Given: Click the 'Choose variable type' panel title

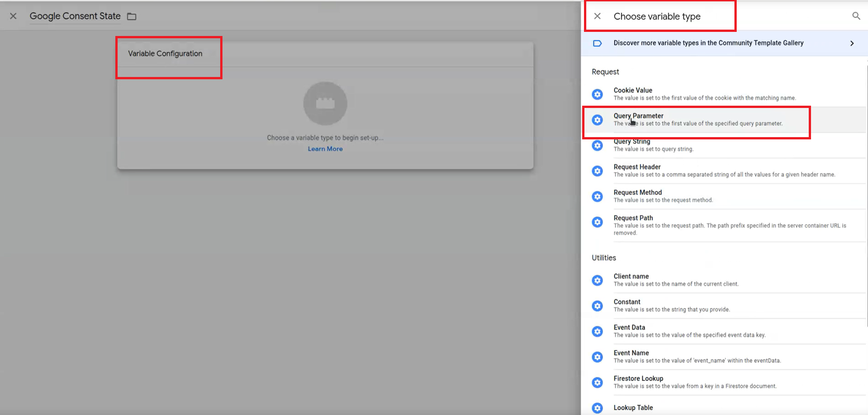Looking at the screenshot, I should point(657,16).
